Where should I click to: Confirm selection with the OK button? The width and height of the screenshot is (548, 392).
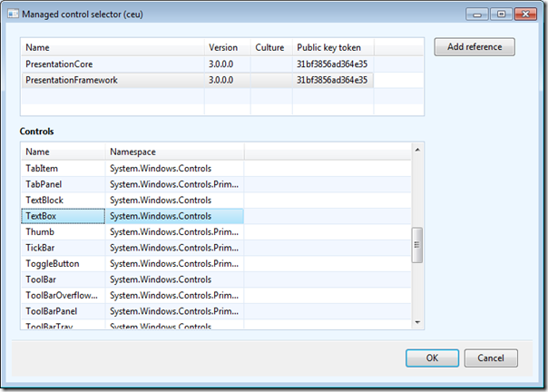point(431,358)
